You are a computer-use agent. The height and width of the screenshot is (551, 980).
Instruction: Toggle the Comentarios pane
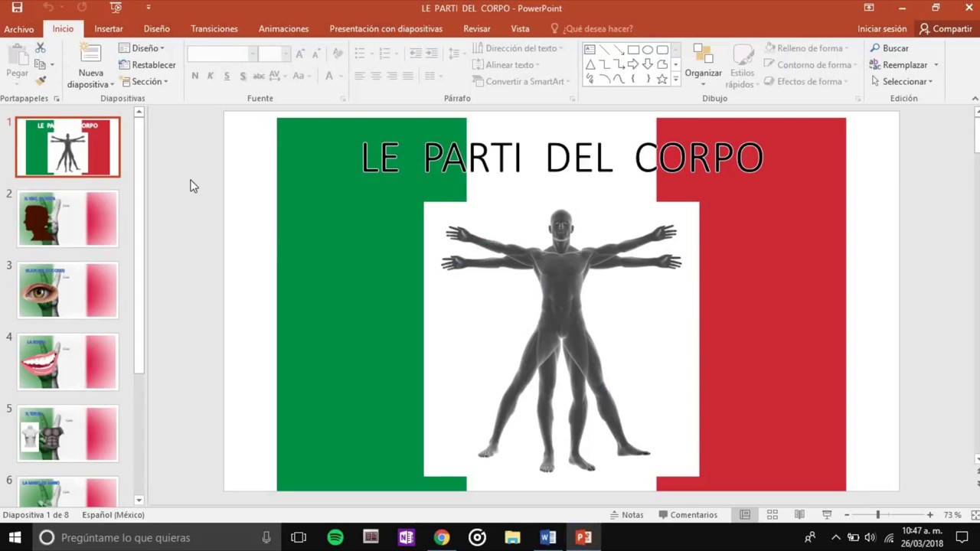pyautogui.click(x=688, y=515)
